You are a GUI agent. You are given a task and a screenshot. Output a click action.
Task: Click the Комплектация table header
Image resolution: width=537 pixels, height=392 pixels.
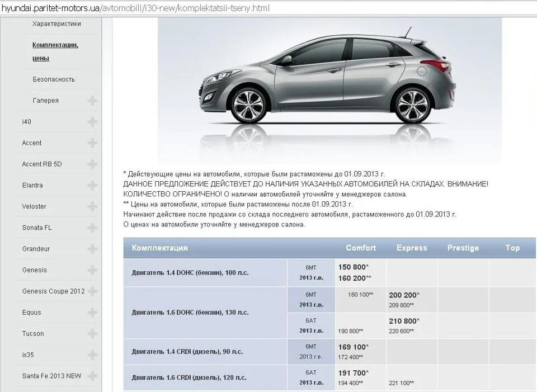[159, 248]
